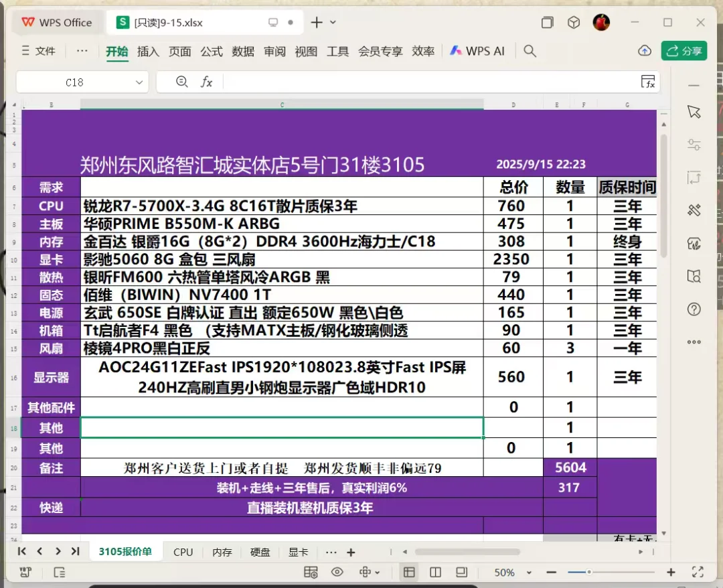Open the three-dots more quick-access options
The width and height of the screenshot is (723, 588).
click(82, 51)
